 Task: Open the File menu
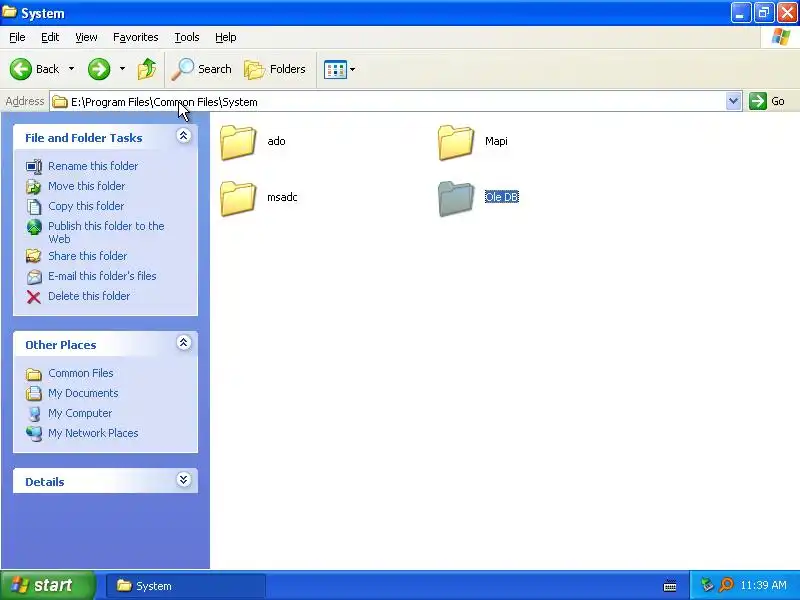coord(17,37)
